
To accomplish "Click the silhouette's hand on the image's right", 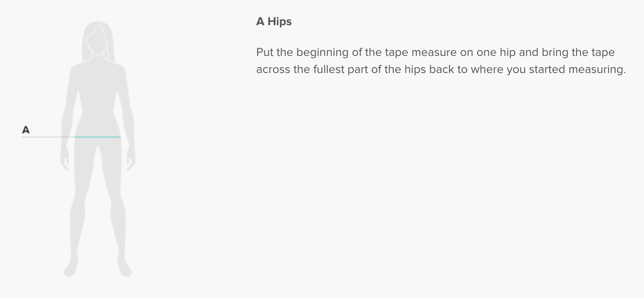I will click(x=131, y=161).
